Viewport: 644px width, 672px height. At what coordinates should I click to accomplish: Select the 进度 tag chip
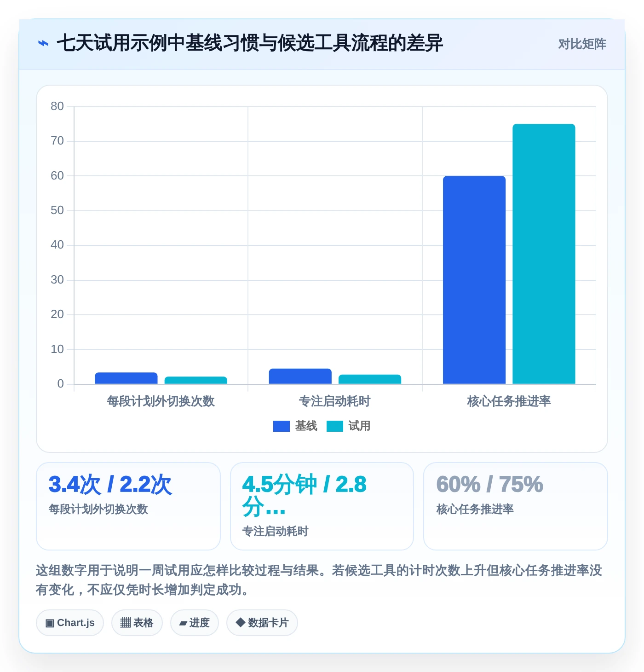click(195, 623)
